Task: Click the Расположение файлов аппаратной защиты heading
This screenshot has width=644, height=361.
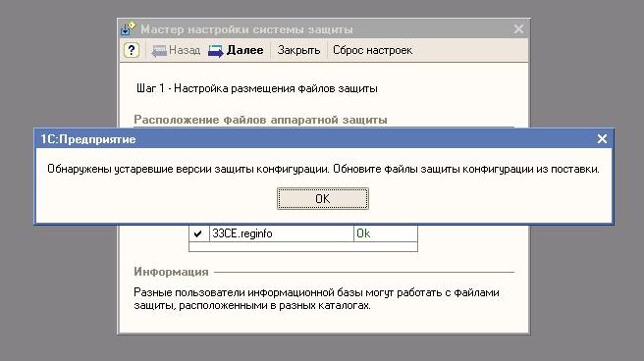Action: [x=260, y=120]
